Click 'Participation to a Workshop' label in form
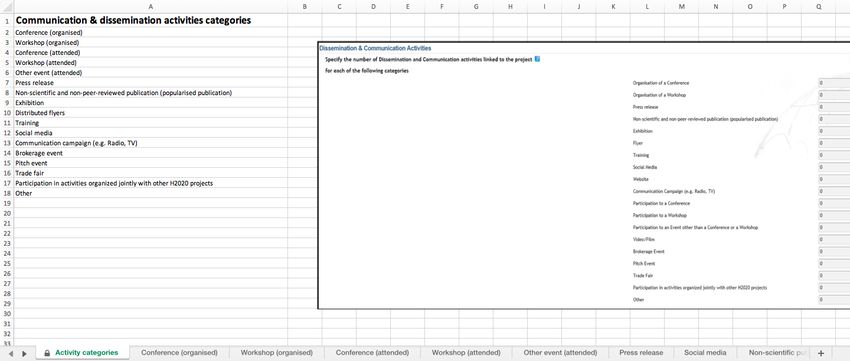The height and width of the screenshot is (361, 850). pyautogui.click(x=660, y=215)
